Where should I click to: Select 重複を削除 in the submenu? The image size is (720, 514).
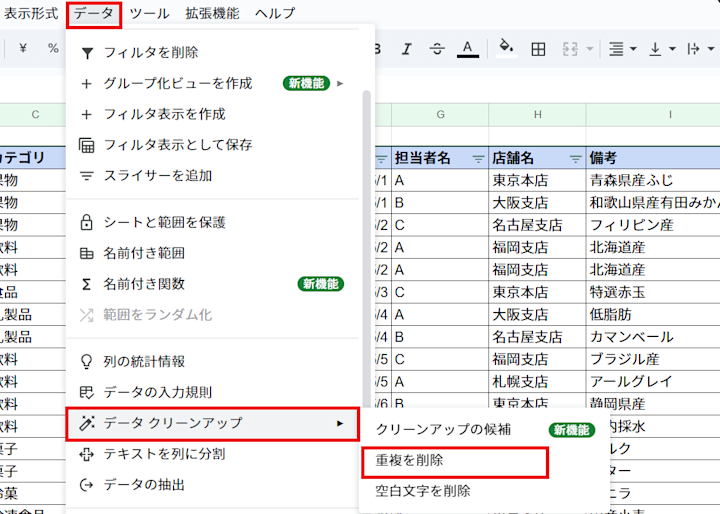[x=409, y=460]
